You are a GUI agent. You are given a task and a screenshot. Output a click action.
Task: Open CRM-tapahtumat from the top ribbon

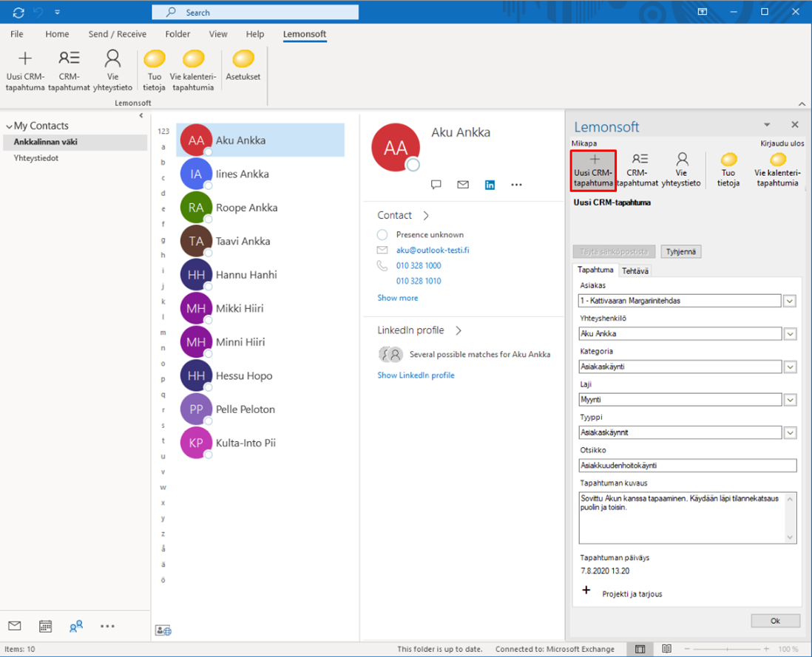69,71
